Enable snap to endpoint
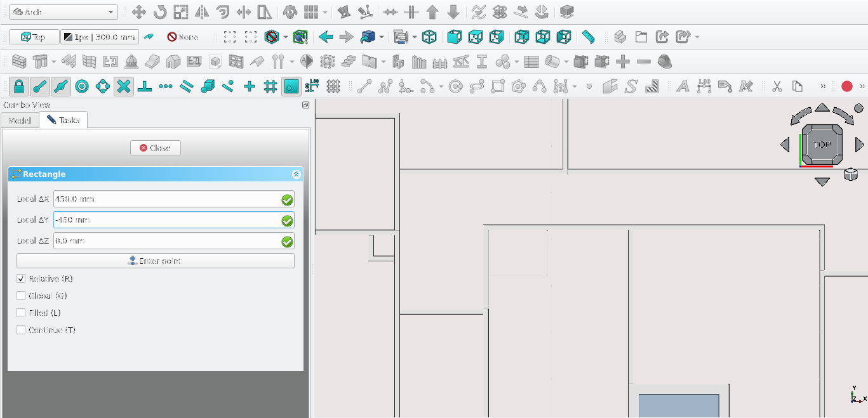The height and width of the screenshot is (418, 868). (x=40, y=86)
